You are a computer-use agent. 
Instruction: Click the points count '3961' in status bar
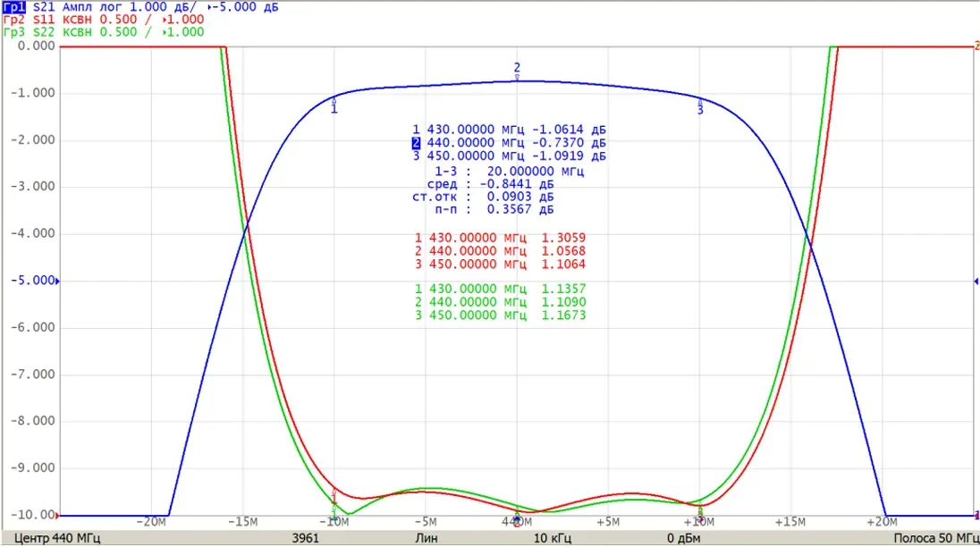click(305, 538)
